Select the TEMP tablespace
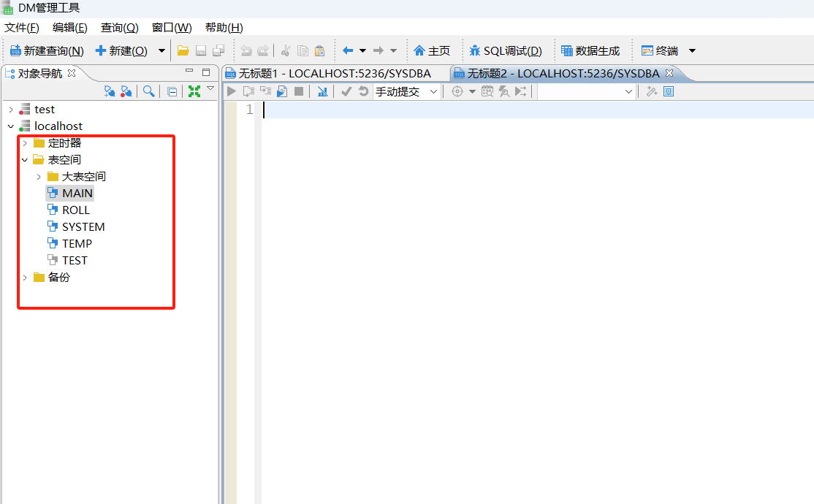The width and height of the screenshot is (814, 504). [69, 243]
